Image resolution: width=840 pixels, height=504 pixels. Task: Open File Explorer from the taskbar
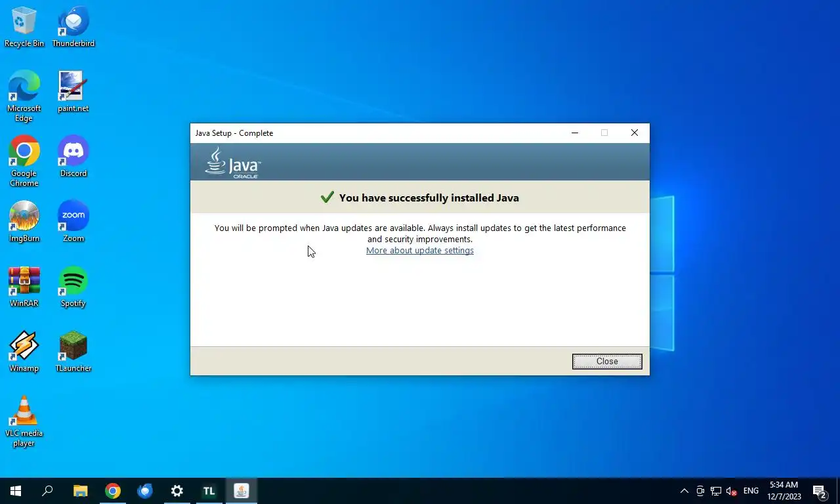click(x=80, y=491)
